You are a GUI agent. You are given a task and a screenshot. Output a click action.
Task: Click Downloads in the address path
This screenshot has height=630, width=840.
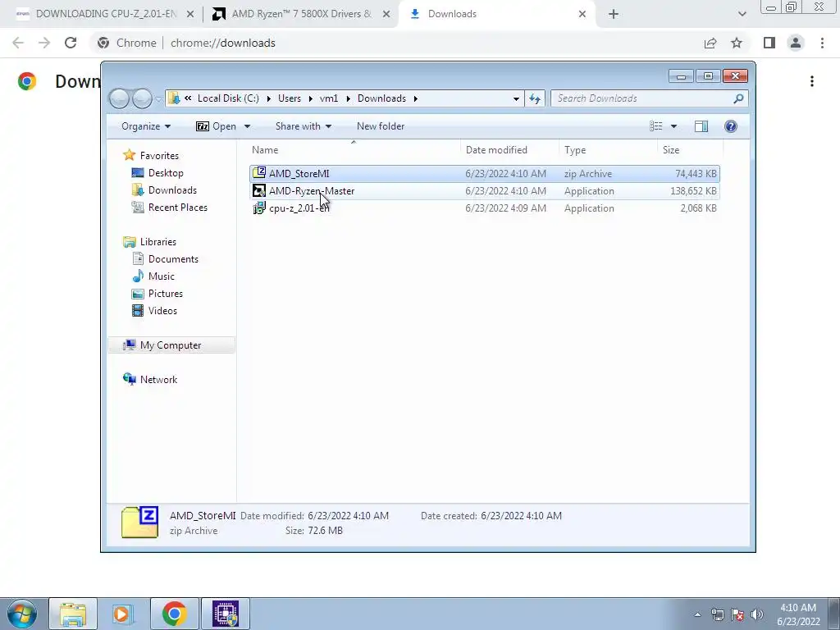pyautogui.click(x=382, y=98)
